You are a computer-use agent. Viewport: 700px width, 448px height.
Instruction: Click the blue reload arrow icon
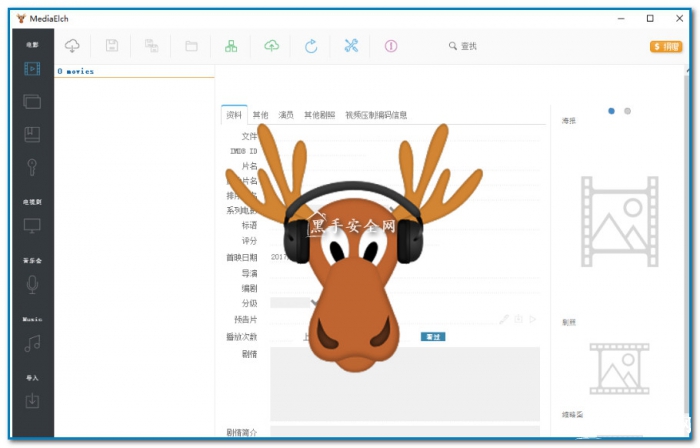click(311, 46)
